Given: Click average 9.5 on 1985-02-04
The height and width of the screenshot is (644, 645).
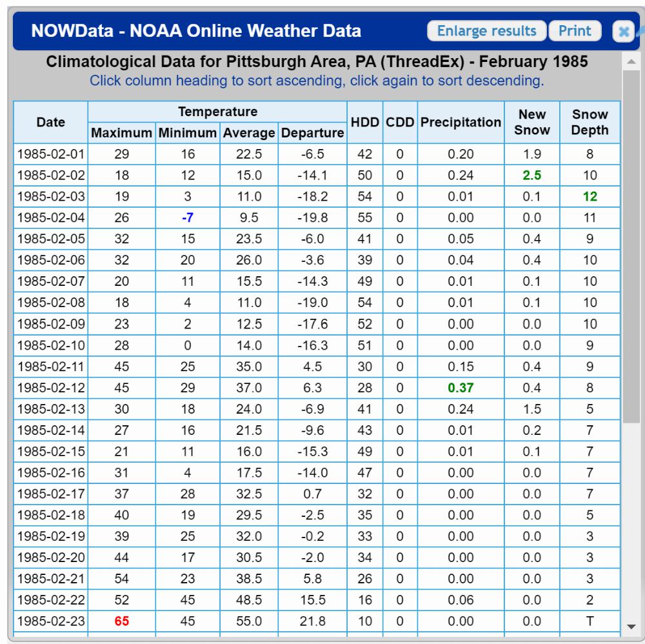Looking at the screenshot, I should (249, 217).
